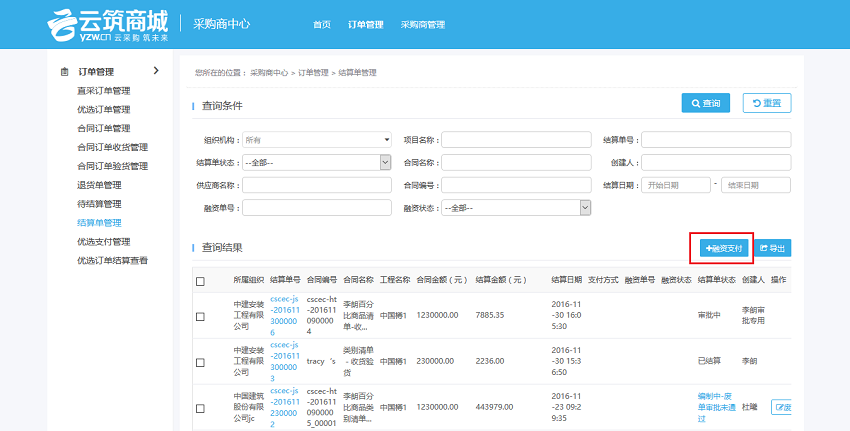The image size is (850, 431).
Task: Open the 结束日期 date field
Action: point(756,185)
